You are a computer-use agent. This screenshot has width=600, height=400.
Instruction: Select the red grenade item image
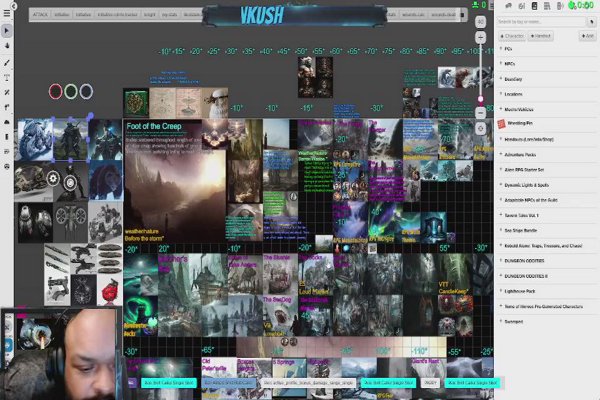click(x=109, y=291)
